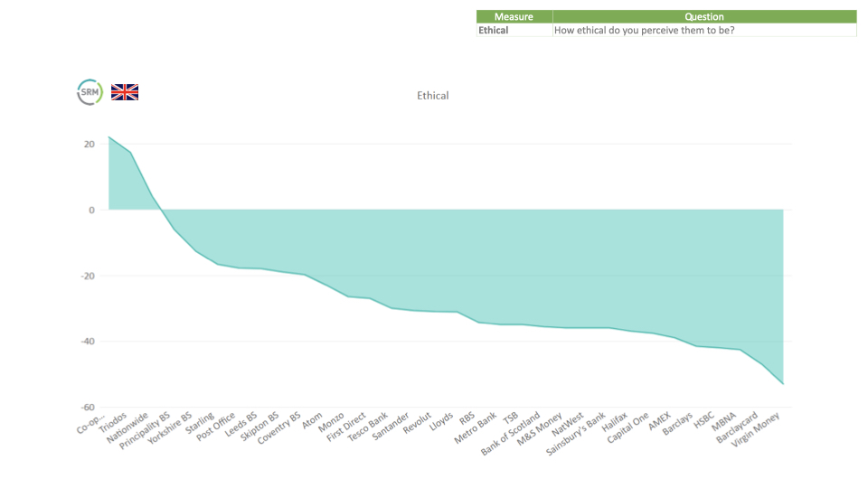This screenshot has width=868, height=488.
Task: Click the SRM circular logo
Action: (x=90, y=92)
